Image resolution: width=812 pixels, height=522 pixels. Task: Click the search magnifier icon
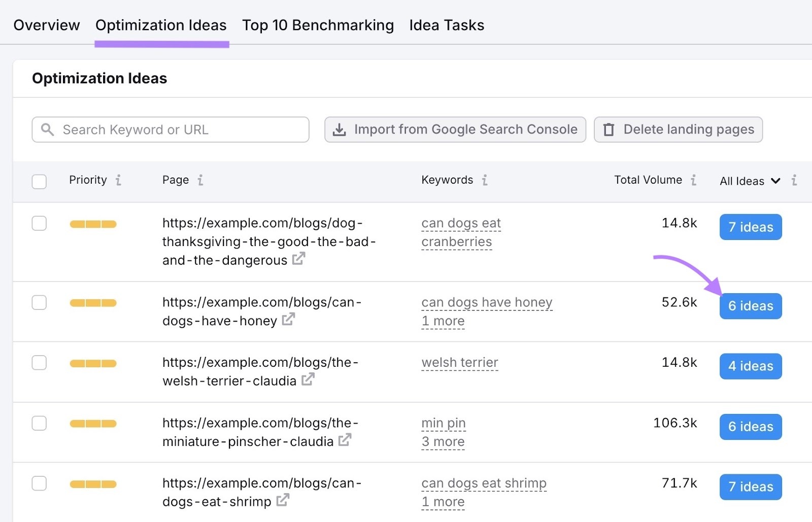click(x=48, y=130)
